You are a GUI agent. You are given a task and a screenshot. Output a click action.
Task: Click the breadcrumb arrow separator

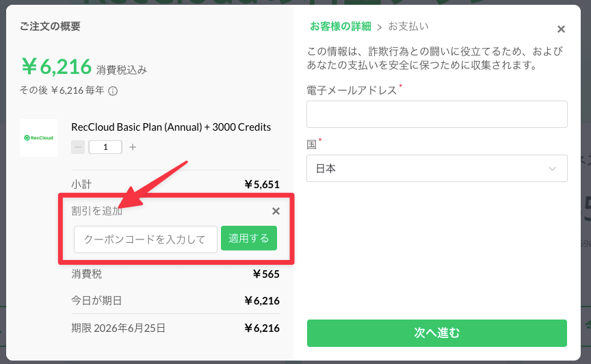pos(380,27)
